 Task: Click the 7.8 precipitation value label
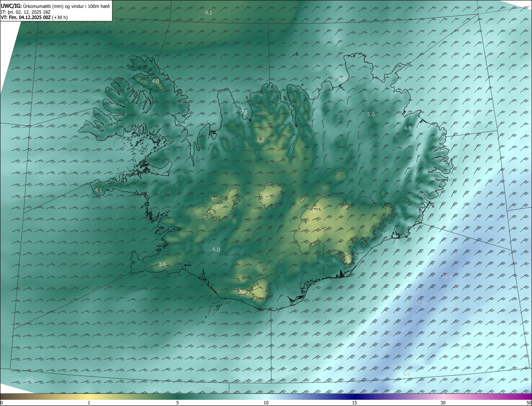[244, 112]
